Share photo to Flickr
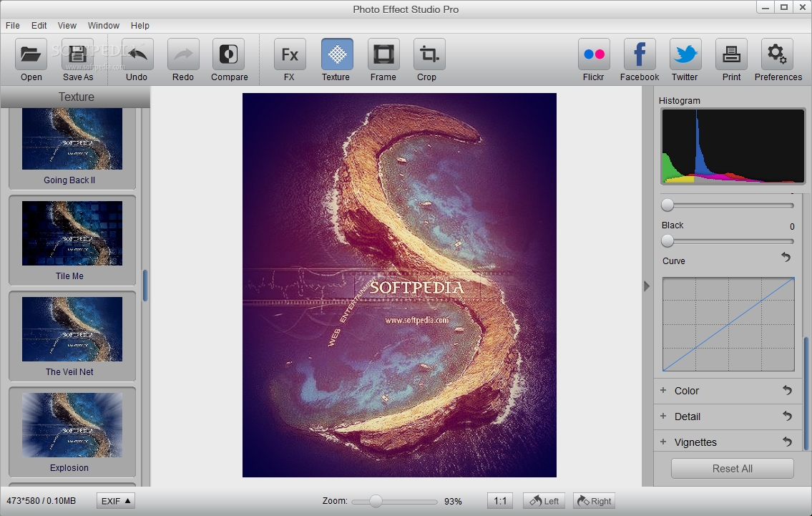Screen dimensions: 812x516 pos(594,55)
